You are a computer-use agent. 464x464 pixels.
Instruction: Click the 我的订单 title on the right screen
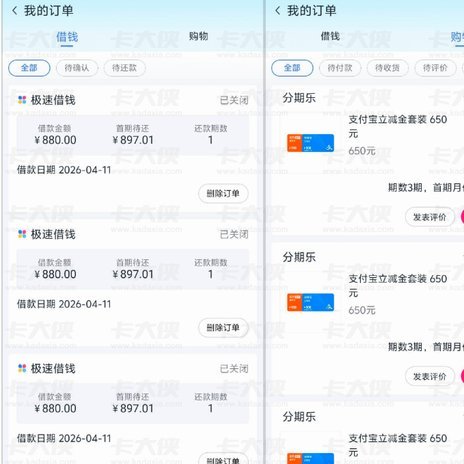(312, 11)
